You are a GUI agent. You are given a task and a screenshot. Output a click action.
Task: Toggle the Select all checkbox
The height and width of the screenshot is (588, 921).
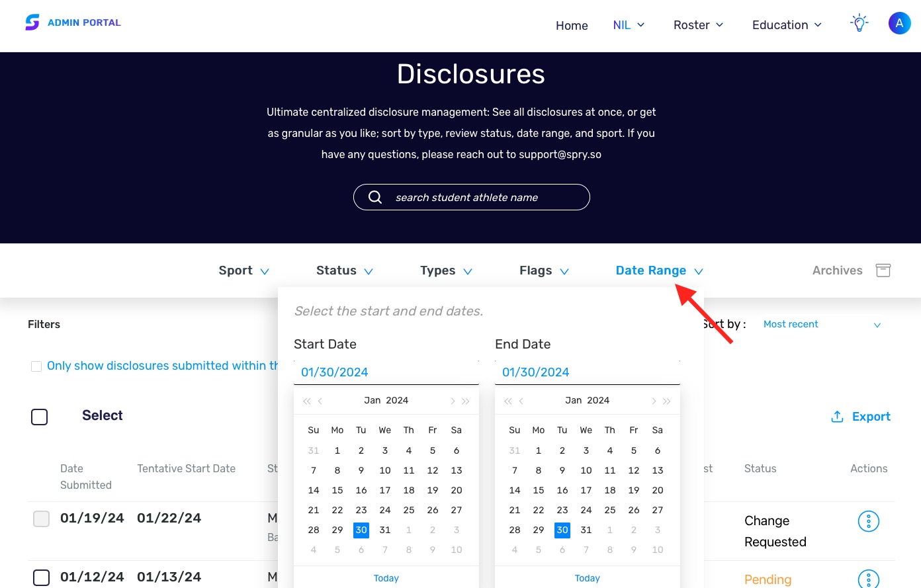[40, 417]
